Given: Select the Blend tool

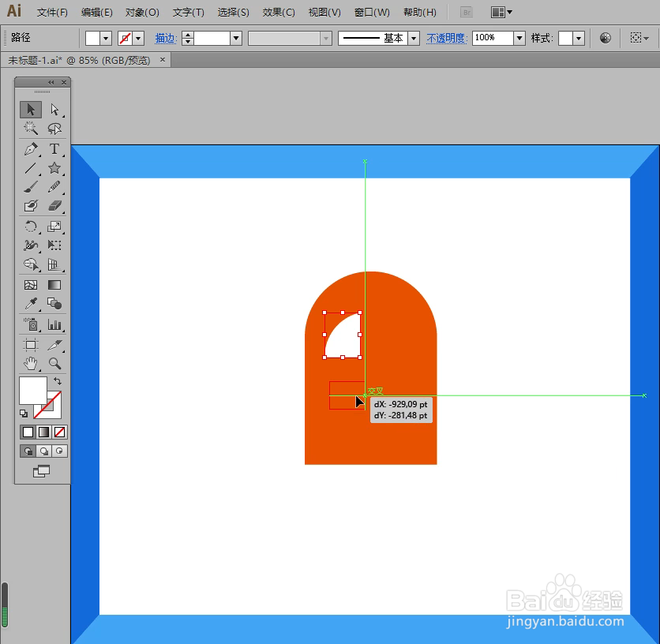Looking at the screenshot, I should (54, 304).
